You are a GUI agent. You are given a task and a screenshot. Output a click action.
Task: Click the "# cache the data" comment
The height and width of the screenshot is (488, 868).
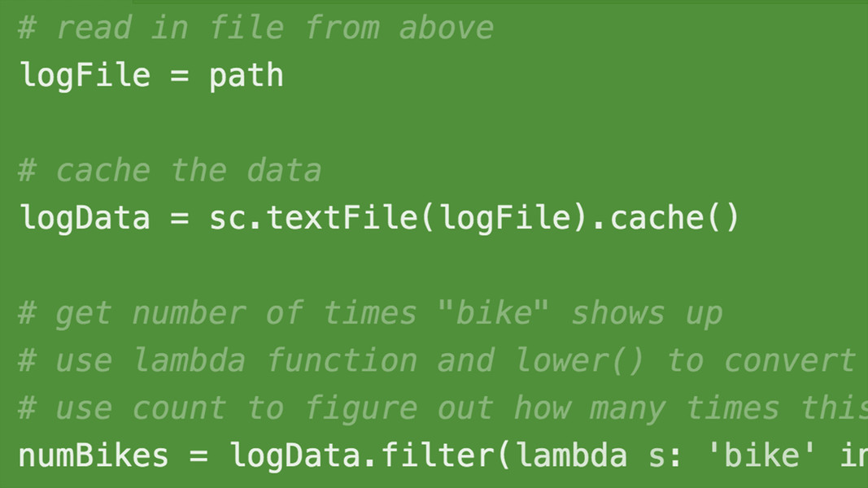pos(170,170)
